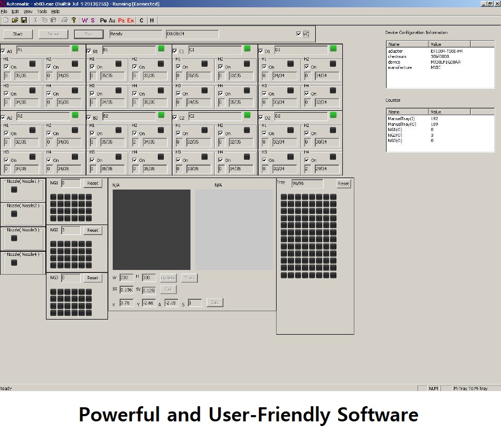Toggle the D2 site checkbox

(261, 117)
